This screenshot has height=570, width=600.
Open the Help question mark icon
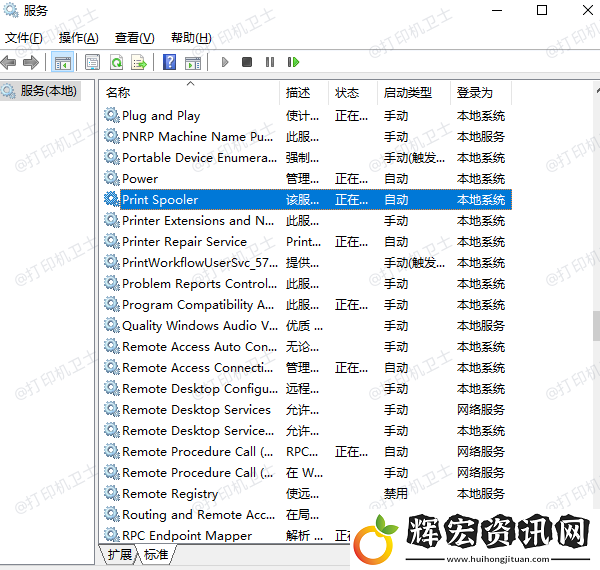(170, 62)
